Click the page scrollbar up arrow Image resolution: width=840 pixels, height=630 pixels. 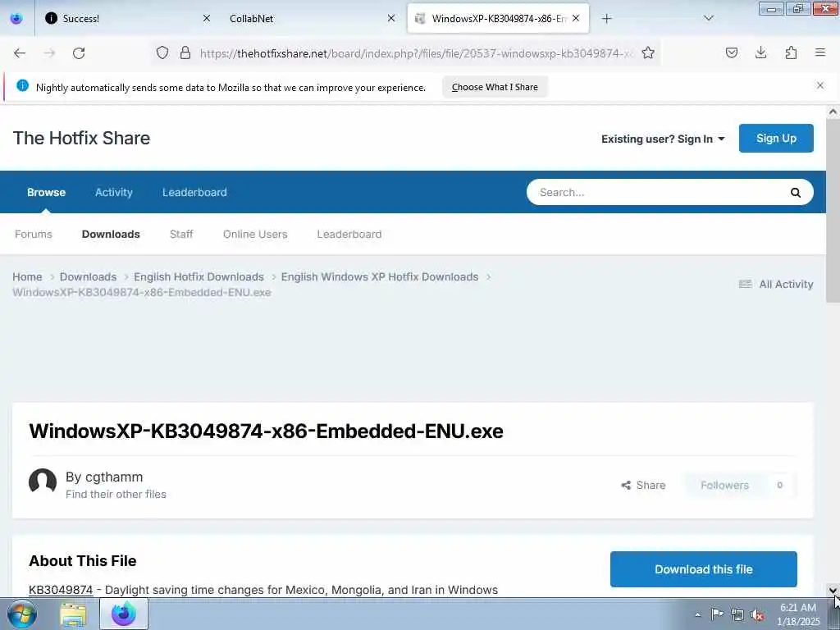click(833, 112)
